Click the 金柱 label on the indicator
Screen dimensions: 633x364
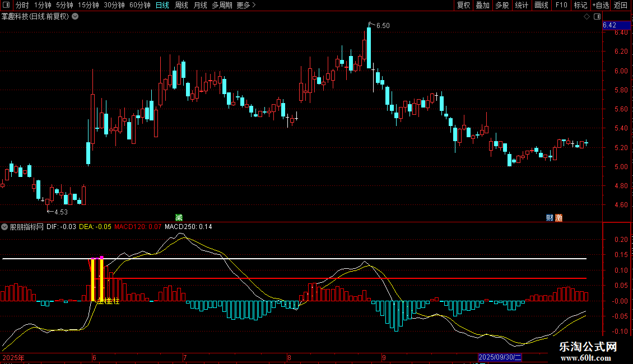[x=108, y=301]
